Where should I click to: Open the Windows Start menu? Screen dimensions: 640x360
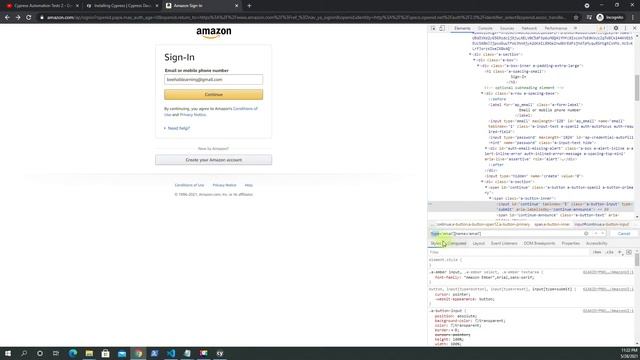pyautogui.click(x=8, y=353)
